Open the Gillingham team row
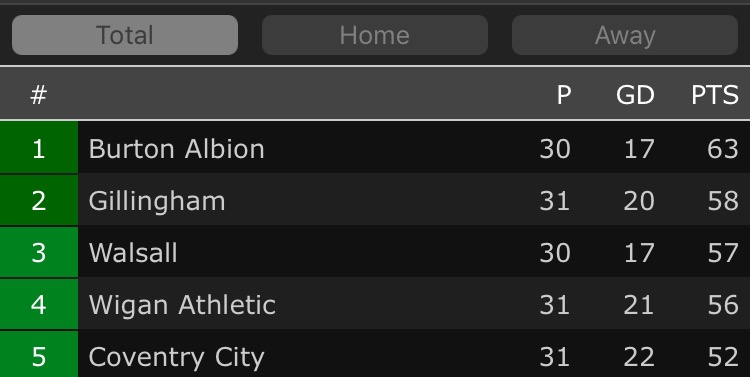Image resolution: width=750 pixels, height=377 pixels. [x=375, y=200]
